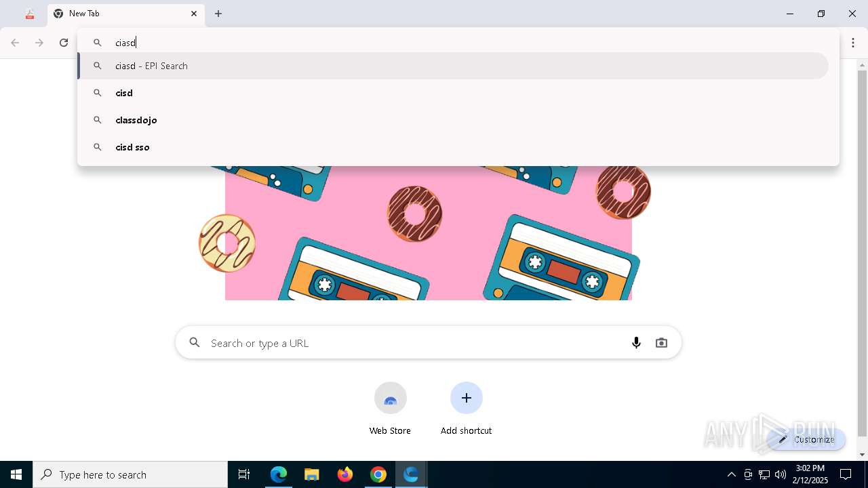Click the Customize button
This screenshot has height=488, width=868.
pyautogui.click(x=806, y=439)
